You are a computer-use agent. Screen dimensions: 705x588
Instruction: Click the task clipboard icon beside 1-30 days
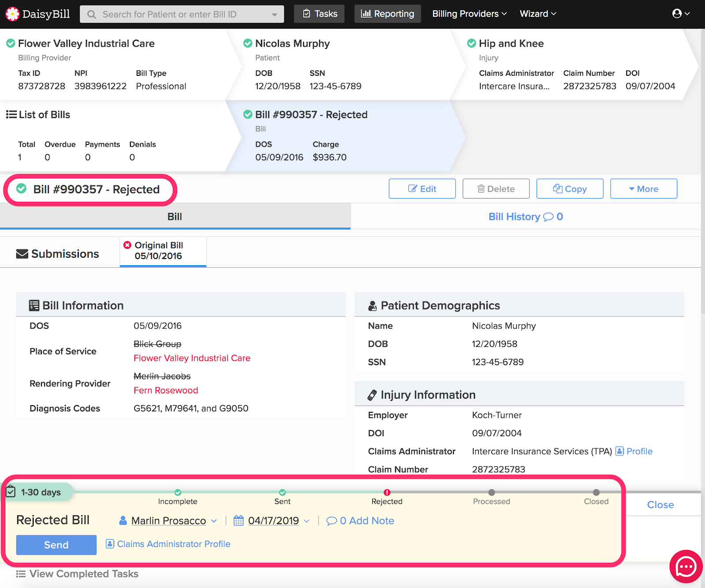pos(11,492)
